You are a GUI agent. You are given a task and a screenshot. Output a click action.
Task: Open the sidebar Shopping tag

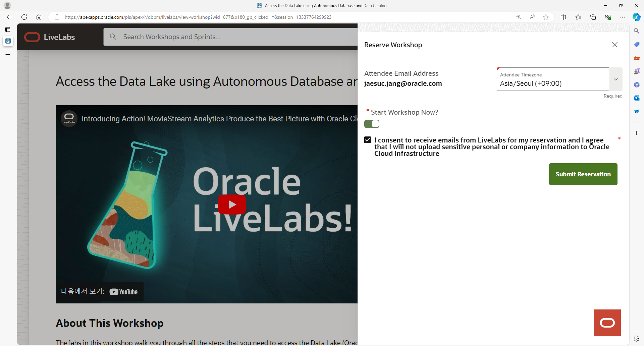637,44
